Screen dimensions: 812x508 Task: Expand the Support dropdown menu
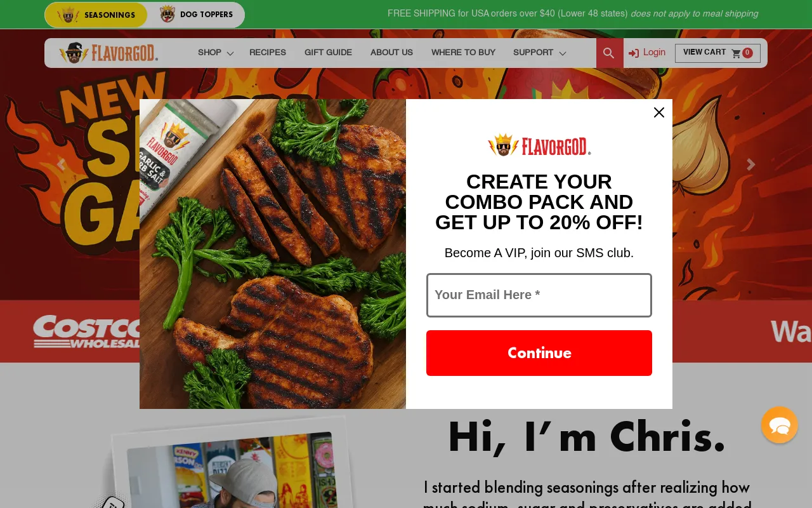[x=539, y=53]
